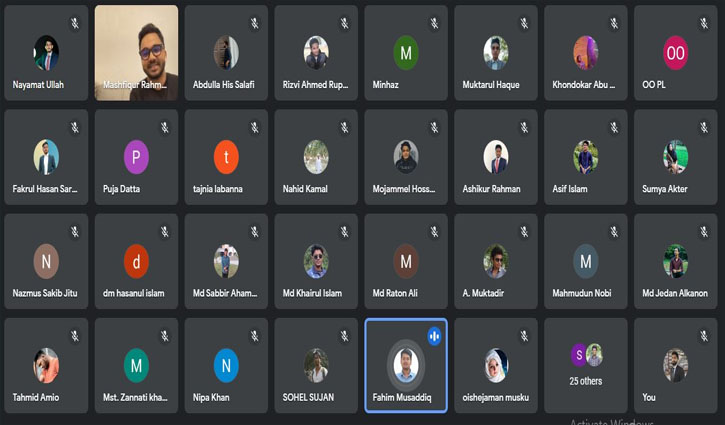Click the 'd' avatar of dm hasanul islam
725x425 pixels.
pyautogui.click(x=136, y=261)
